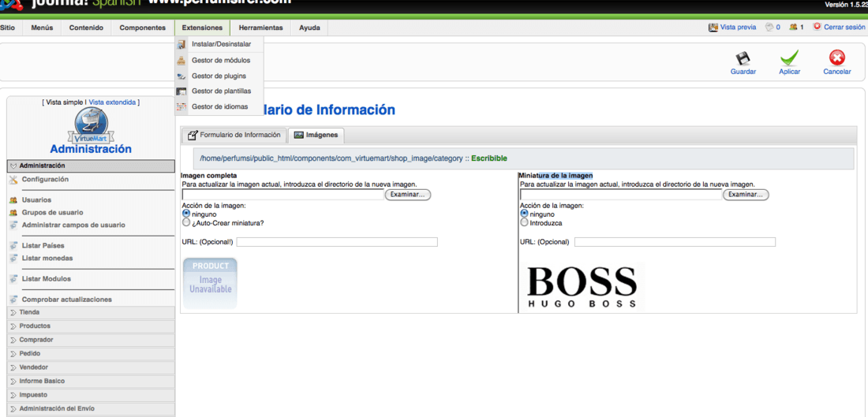Click the Gestor de plugins icon
This screenshot has width=868, height=417.
pyautogui.click(x=181, y=76)
